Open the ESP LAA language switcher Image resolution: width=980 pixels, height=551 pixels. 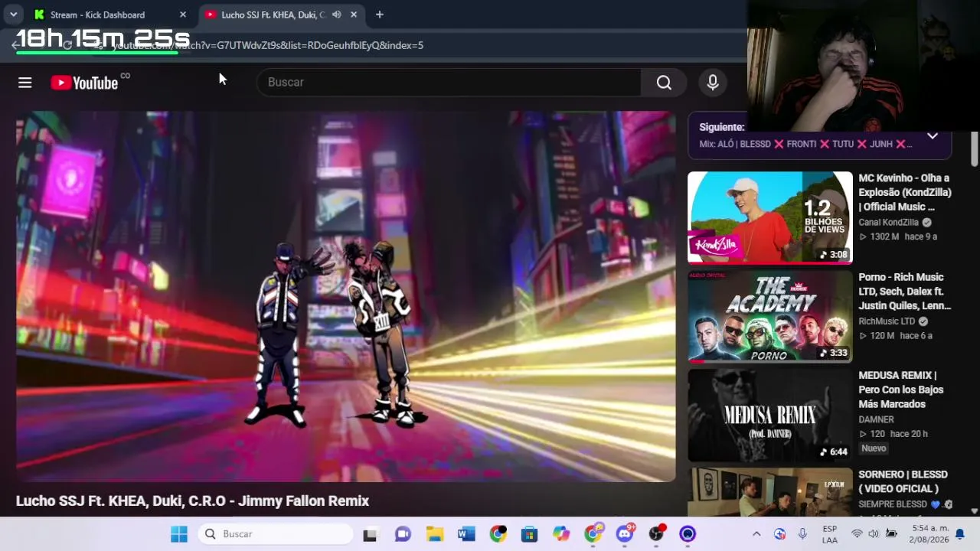coord(830,534)
